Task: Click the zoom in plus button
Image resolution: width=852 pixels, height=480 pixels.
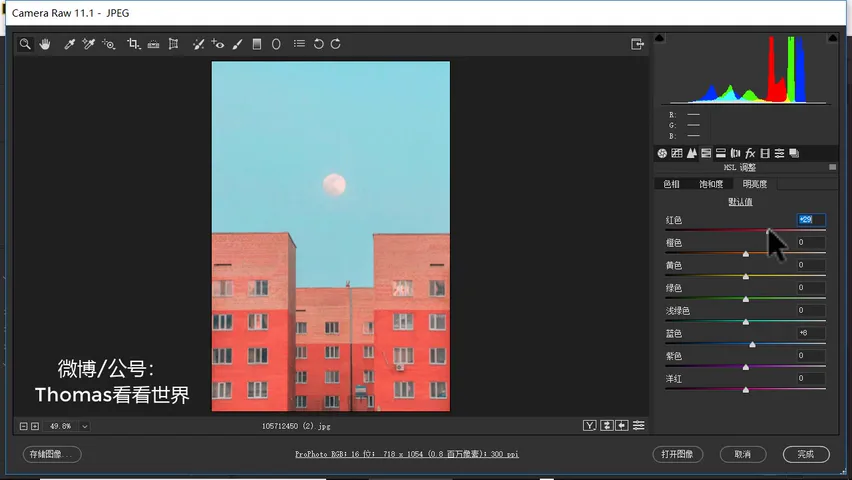Action: 35,426
